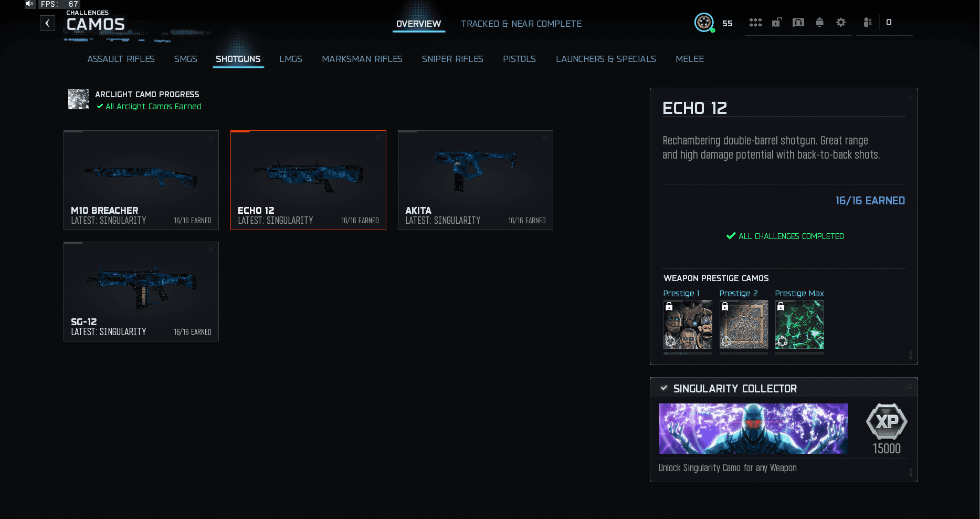This screenshot has width=980, height=519.
Task: Open the settings gear
Action: coord(841,23)
